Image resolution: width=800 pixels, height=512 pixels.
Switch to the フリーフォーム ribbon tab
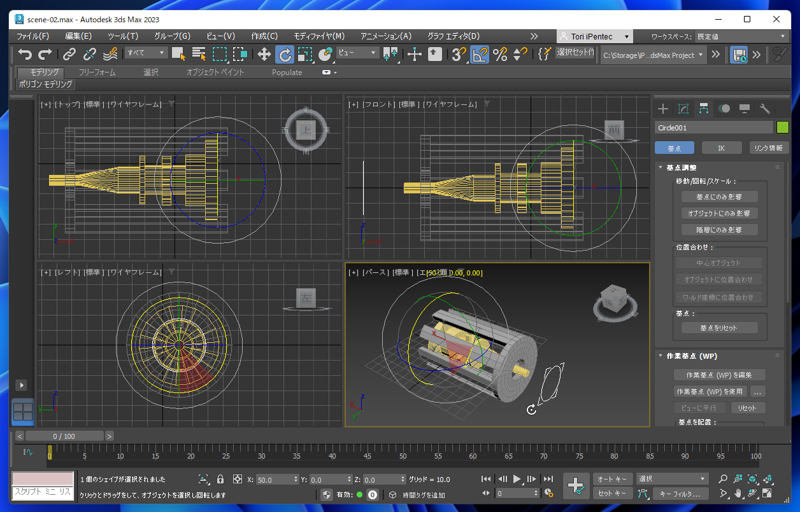[97, 72]
